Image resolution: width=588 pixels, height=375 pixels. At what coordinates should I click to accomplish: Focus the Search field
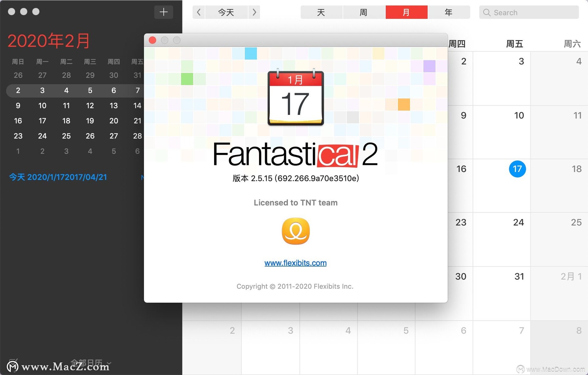pyautogui.click(x=529, y=12)
